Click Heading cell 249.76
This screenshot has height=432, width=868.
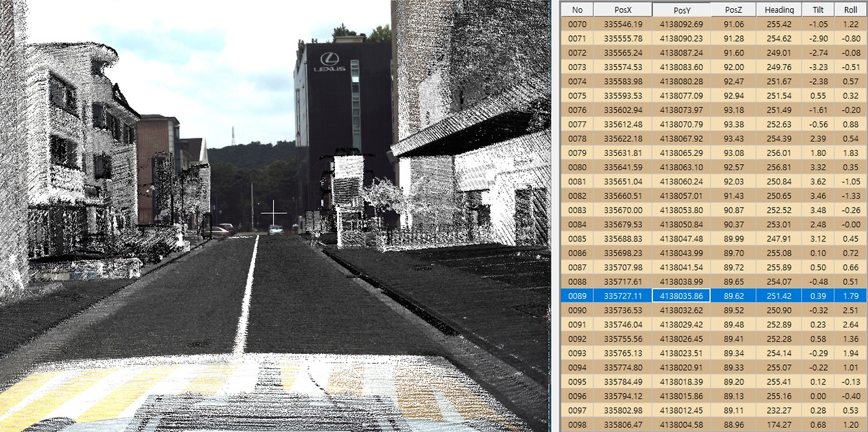click(778, 66)
